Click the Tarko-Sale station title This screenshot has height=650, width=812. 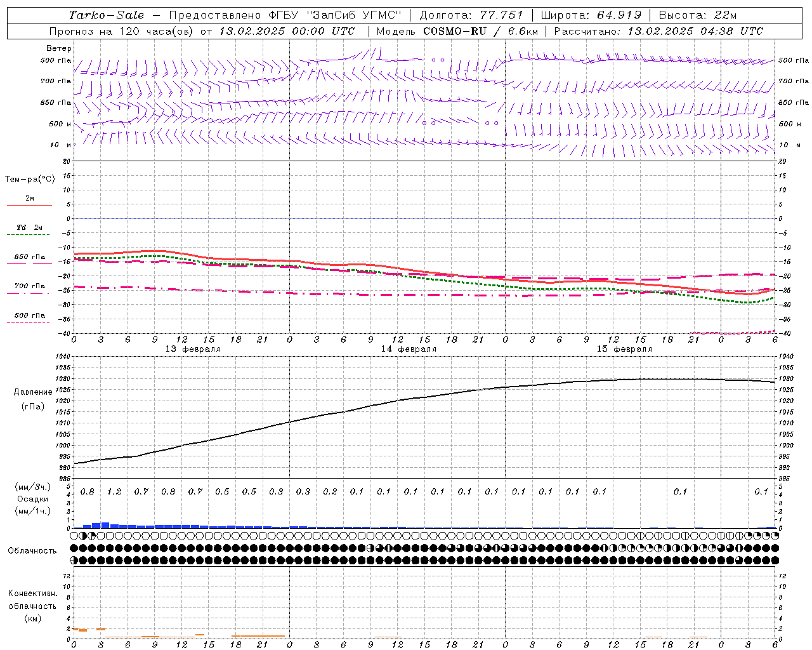point(107,15)
